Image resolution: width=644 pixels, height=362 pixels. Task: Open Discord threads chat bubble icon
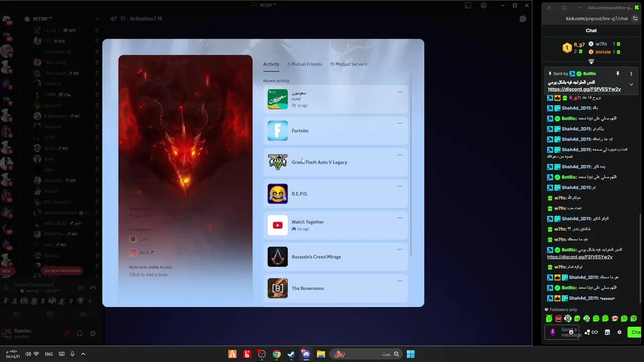[523, 19]
